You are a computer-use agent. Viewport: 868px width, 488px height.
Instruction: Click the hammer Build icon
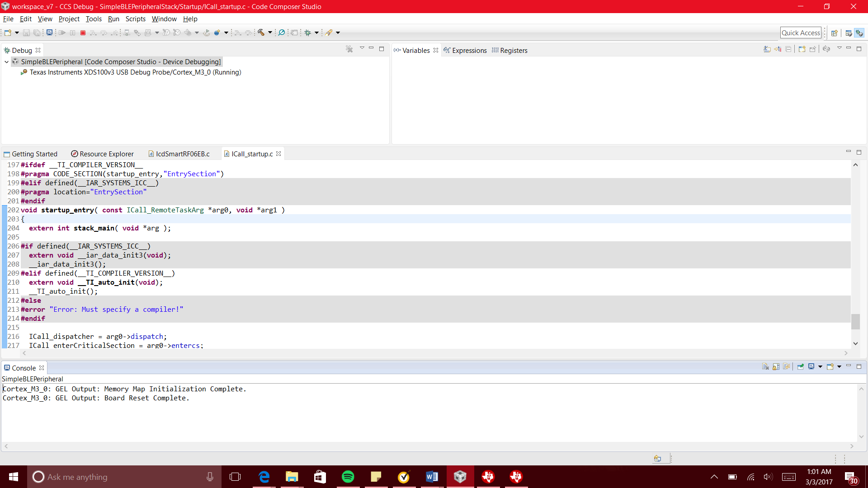(261, 33)
